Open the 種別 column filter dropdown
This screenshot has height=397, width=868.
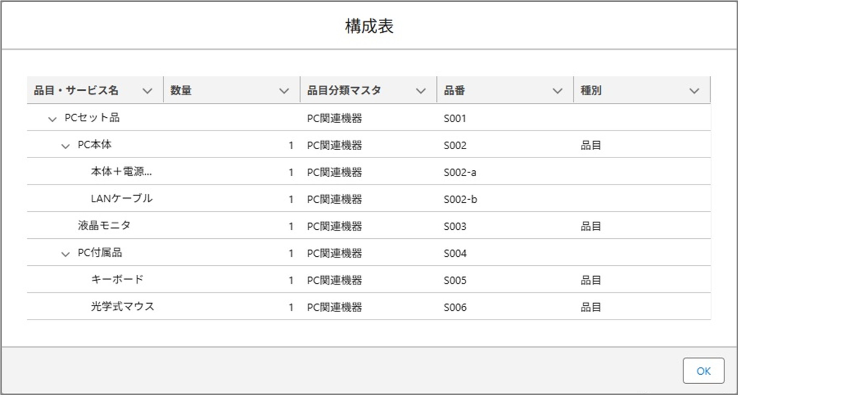tap(694, 90)
